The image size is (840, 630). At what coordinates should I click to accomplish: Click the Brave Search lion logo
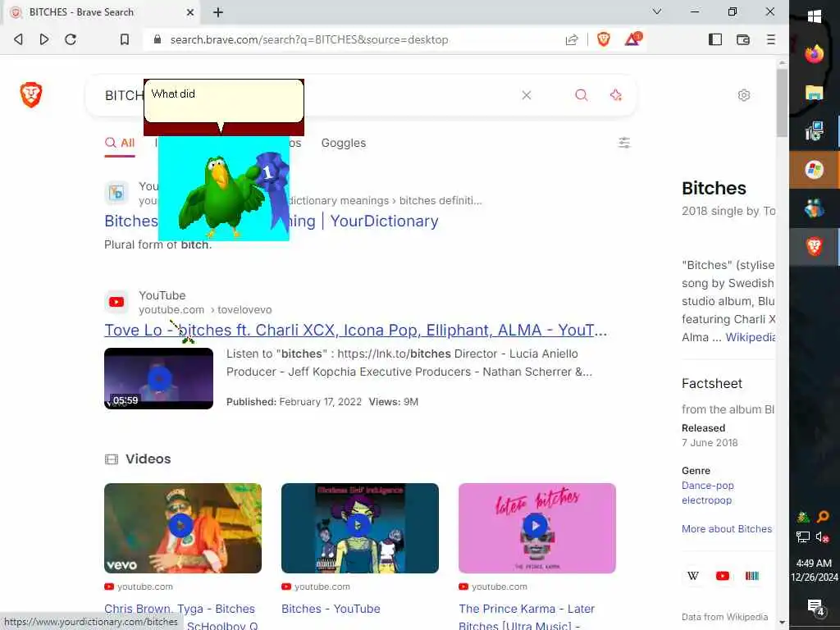click(31, 95)
